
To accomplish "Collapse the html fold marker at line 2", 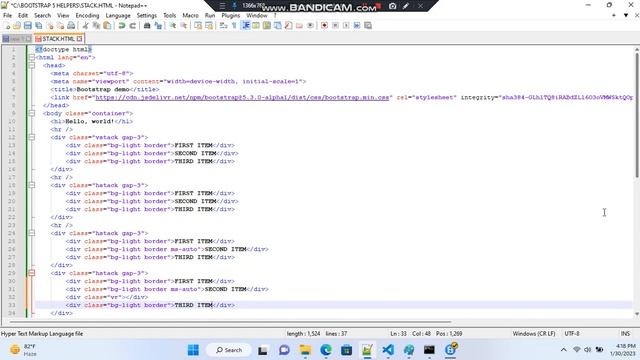I will 31,58.
